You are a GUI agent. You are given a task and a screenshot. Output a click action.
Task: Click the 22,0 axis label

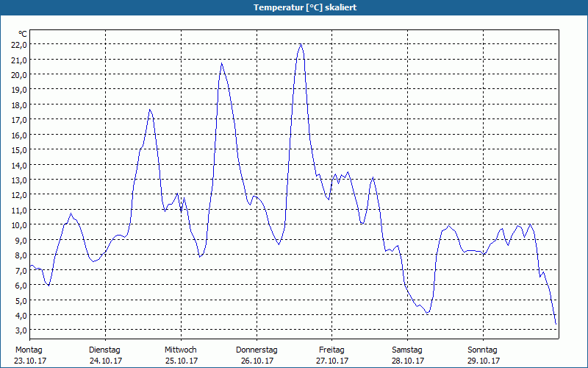(x=20, y=45)
